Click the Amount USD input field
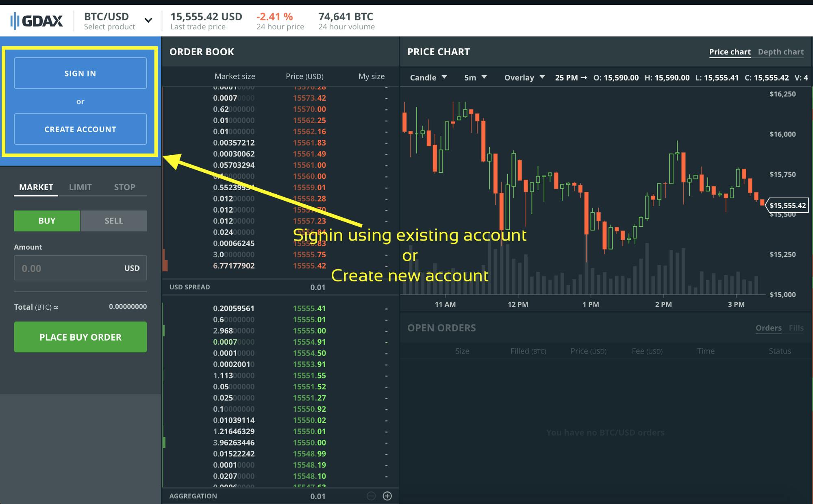This screenshot has width=813, height=504. (80, 268)
